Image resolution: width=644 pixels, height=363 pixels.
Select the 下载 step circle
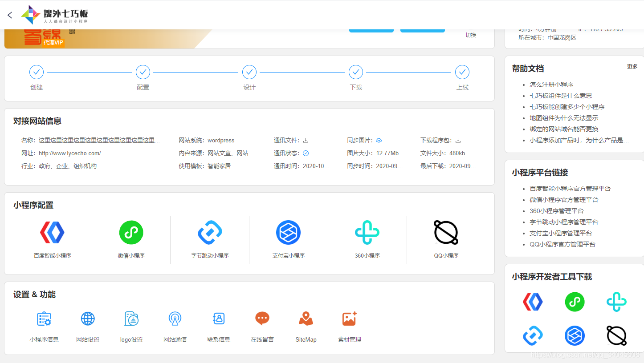pyautogui.click(x=356, y=72)
